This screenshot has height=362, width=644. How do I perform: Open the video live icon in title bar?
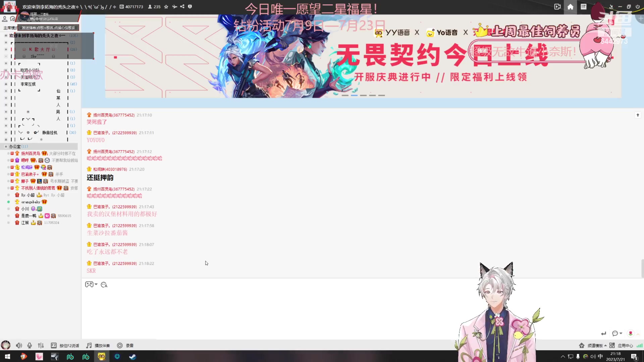[x=557, y=7]
